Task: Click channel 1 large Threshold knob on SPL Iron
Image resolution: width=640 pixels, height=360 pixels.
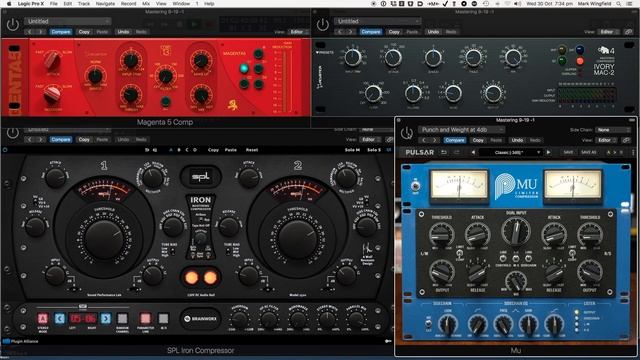Action: coord(104,239)
